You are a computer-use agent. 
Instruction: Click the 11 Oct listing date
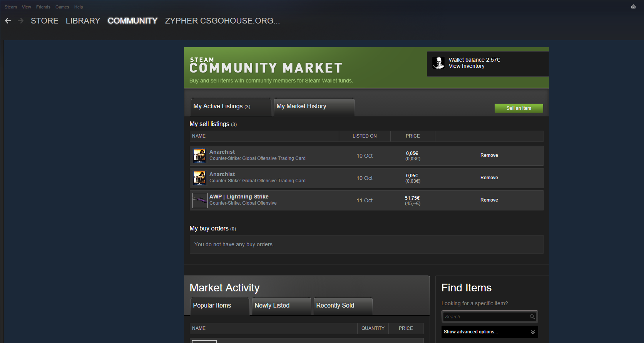[365, 200]
